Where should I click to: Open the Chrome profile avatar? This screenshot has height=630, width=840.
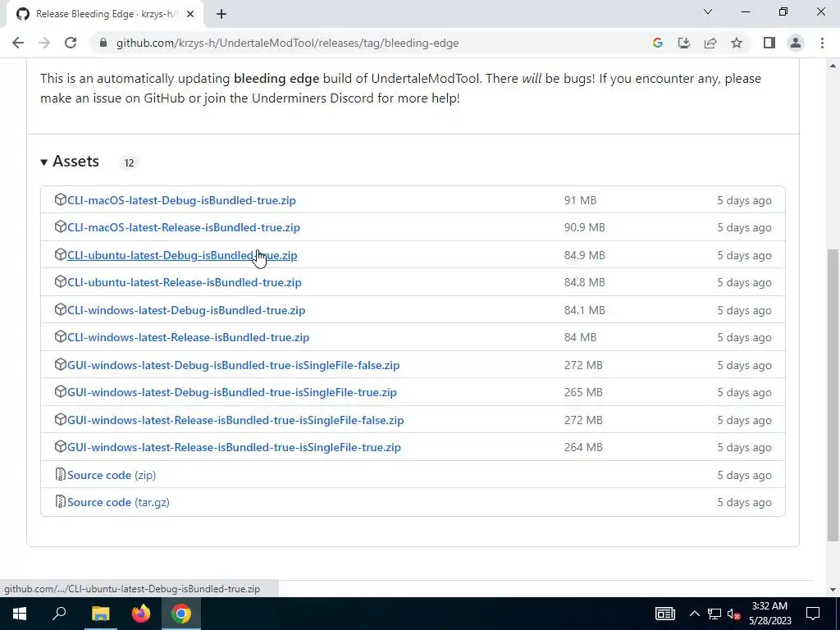[x=796, y=43]
